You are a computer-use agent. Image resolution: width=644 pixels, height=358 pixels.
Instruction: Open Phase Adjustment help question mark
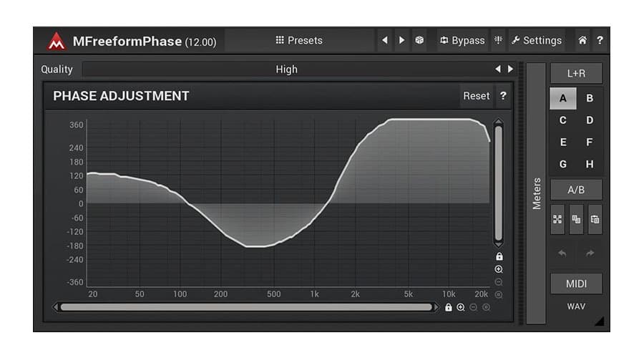point(503,96)
